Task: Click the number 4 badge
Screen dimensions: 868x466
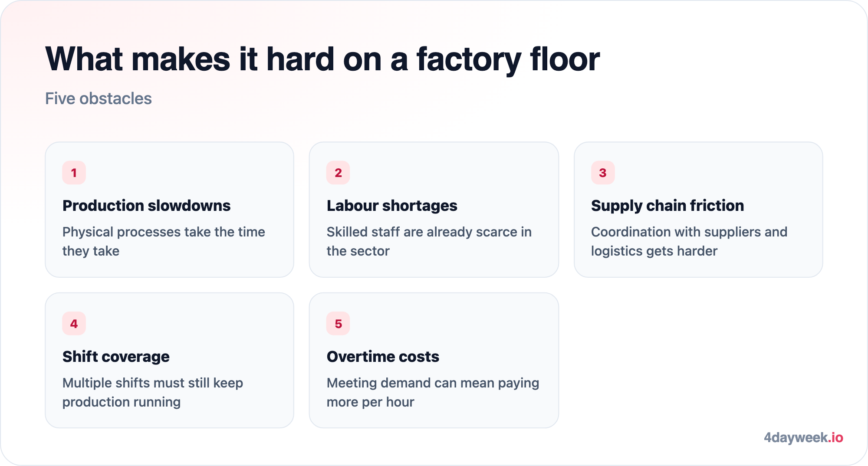Action: pos(74,324)
